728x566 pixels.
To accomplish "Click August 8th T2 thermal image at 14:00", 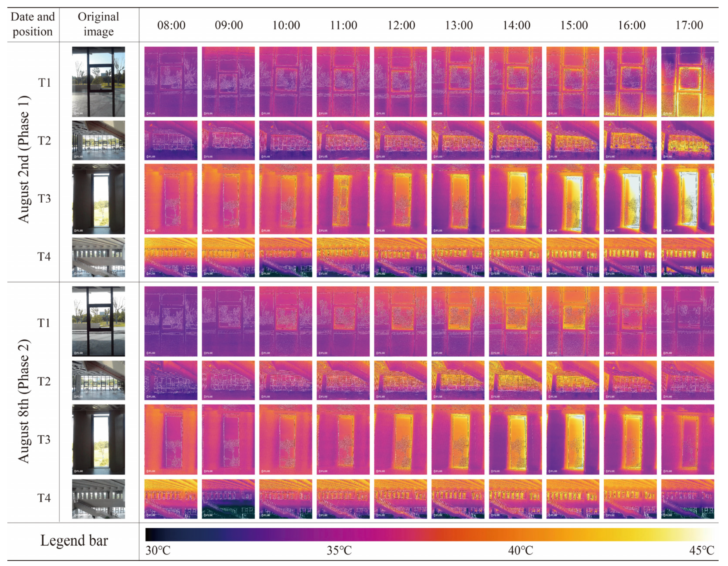I will [515, 380].
